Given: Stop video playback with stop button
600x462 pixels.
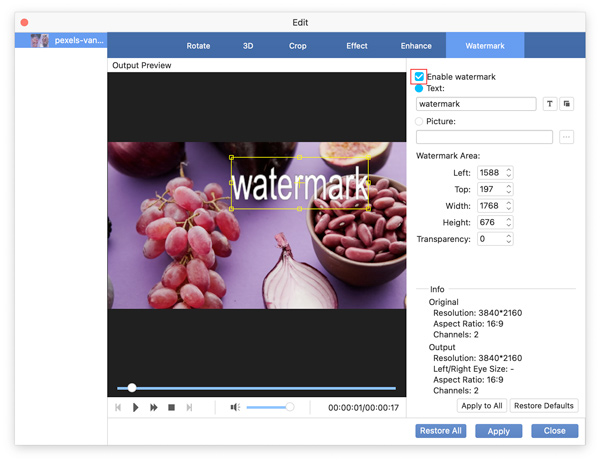Looking at the screenshot, I should point(172,407).
